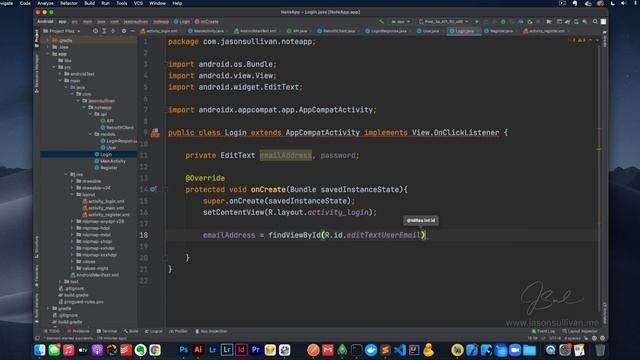The height and width of the screenshot is (360, 640).
Task: Open the Tools menu
Action: [122, 3]
